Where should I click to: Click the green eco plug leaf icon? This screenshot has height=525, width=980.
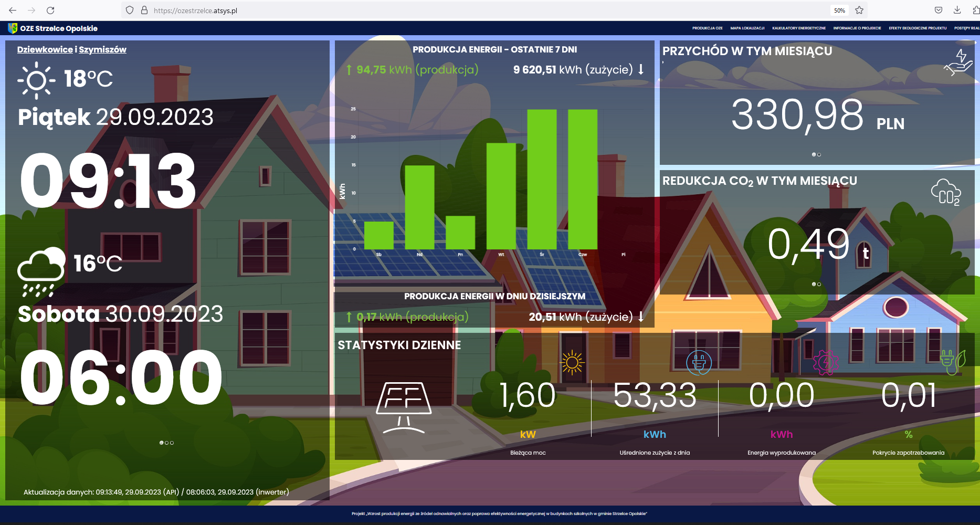953,362
